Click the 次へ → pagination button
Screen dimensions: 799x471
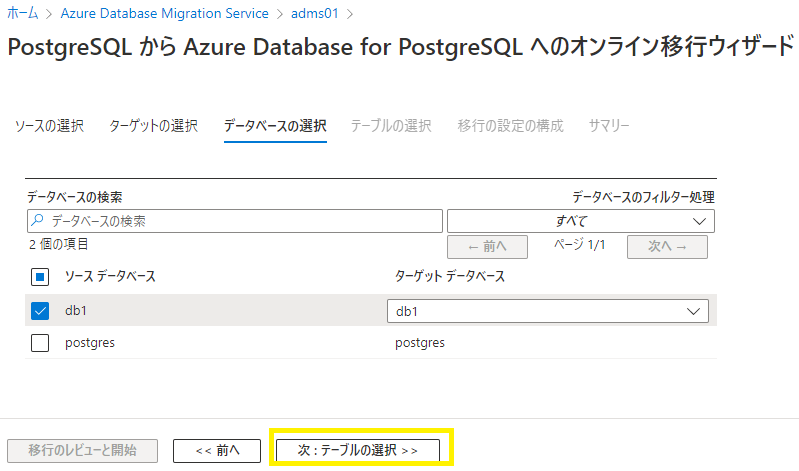pos(667,247)
